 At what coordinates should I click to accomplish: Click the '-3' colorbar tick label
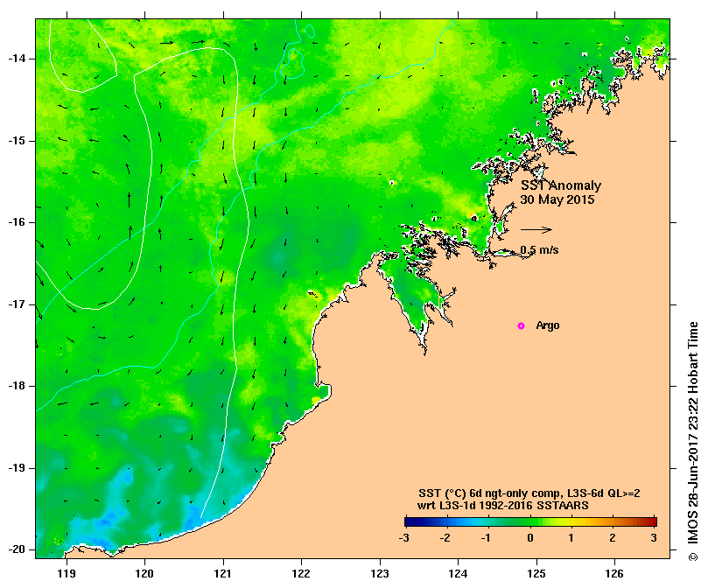coord(403,538)
